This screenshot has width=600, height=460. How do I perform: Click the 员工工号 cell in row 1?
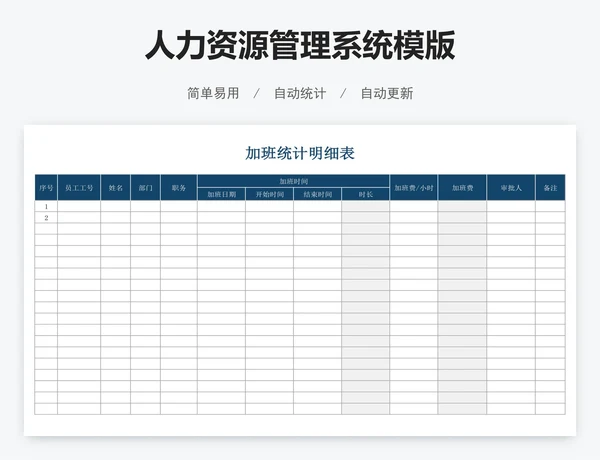point(79,206)
